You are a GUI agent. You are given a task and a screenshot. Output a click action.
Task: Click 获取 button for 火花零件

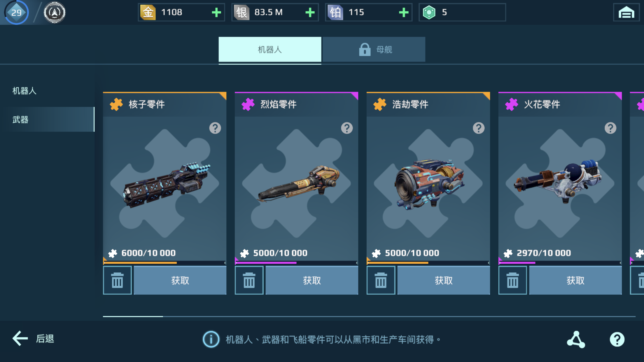(575, 280)
